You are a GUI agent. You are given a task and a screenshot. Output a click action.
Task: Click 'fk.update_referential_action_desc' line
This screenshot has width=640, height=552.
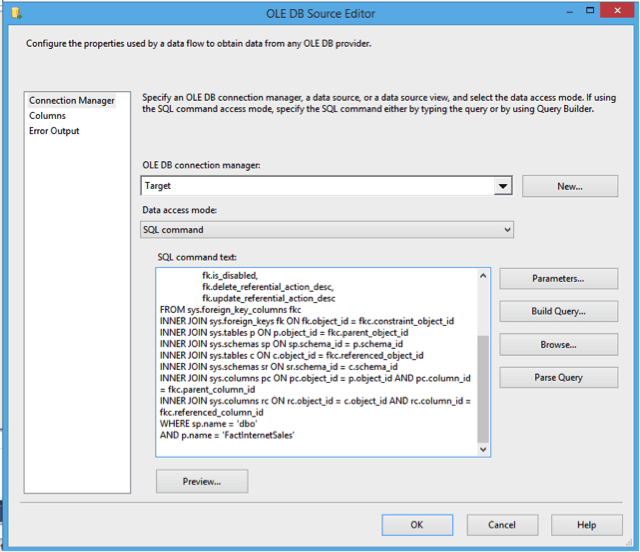269,298
